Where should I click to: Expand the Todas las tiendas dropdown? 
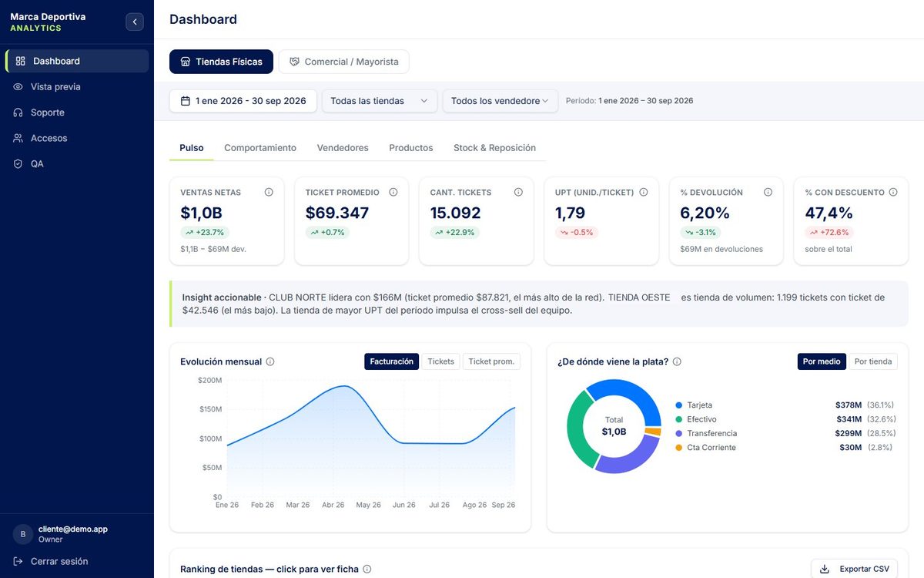tap(380, 101)
